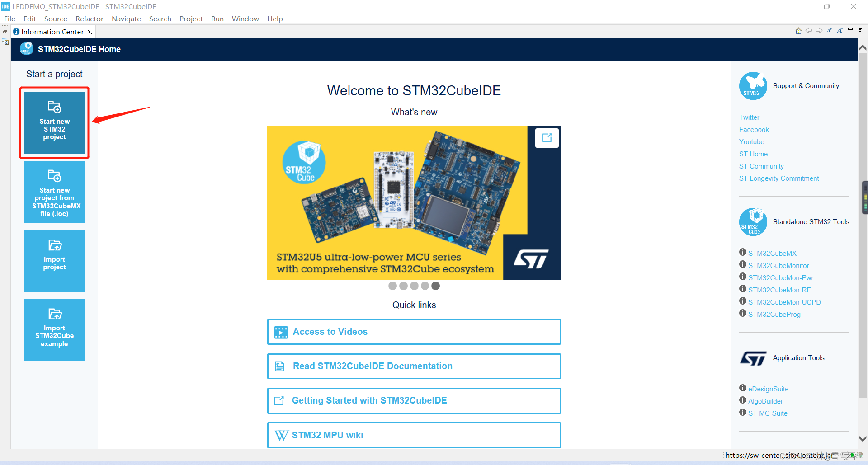
Task: Click the STM32CubeIDE Home logo
Action: pos(26,48)
